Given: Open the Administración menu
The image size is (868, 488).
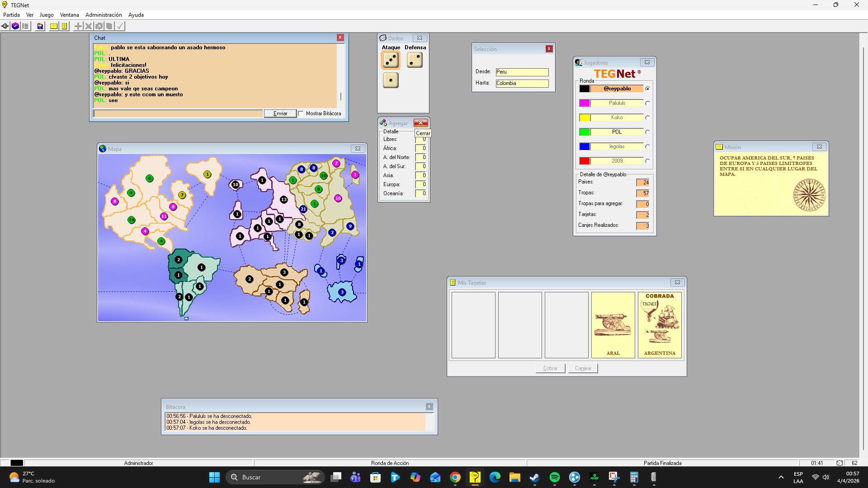Looking at the screenshot, I should (104, 15).
